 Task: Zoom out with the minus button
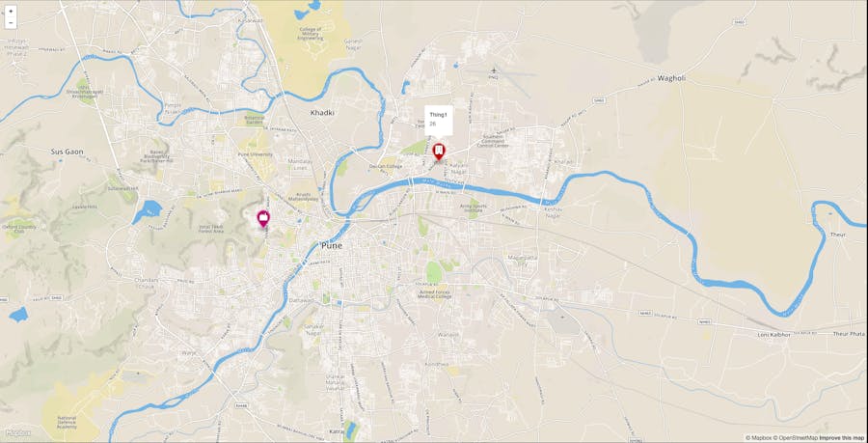coord(11,23)
